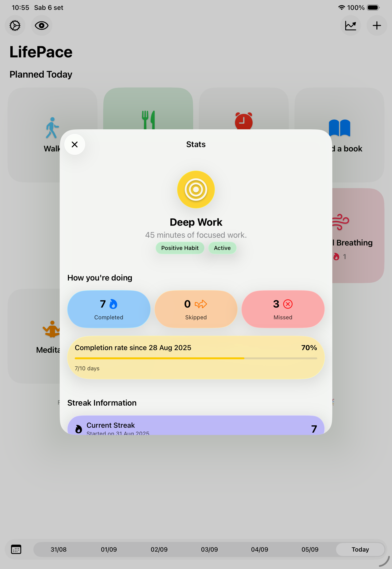Tap the 'How you're doing' heading
Screen dimensions: 392x569
coord(100,278)
